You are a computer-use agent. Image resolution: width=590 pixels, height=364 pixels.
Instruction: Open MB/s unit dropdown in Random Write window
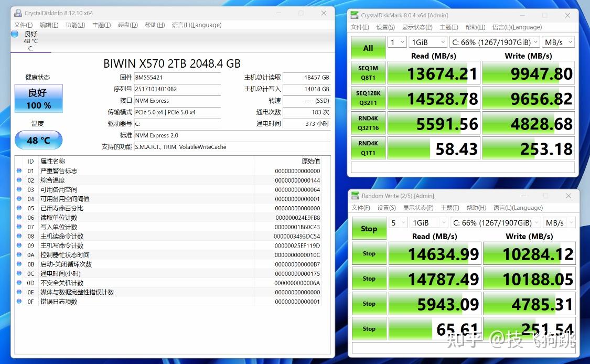(x=560, y=222)
